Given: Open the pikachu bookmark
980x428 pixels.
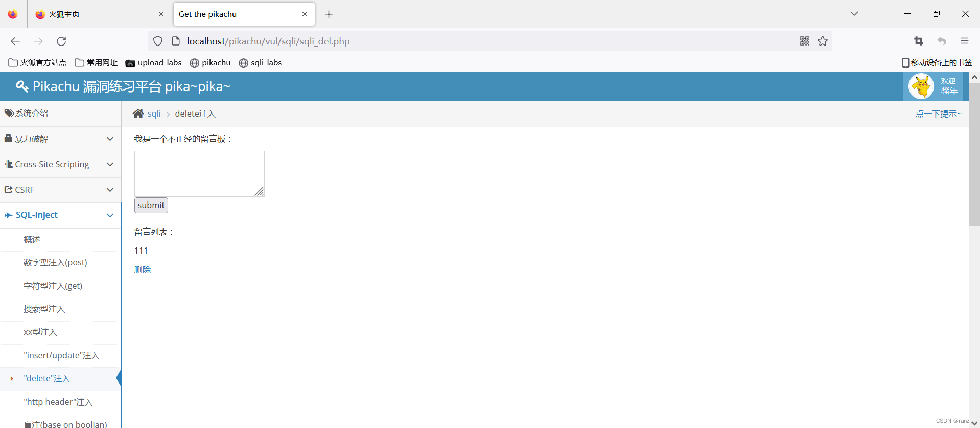Looking at the screenshot, I should [x=210, y=63].
